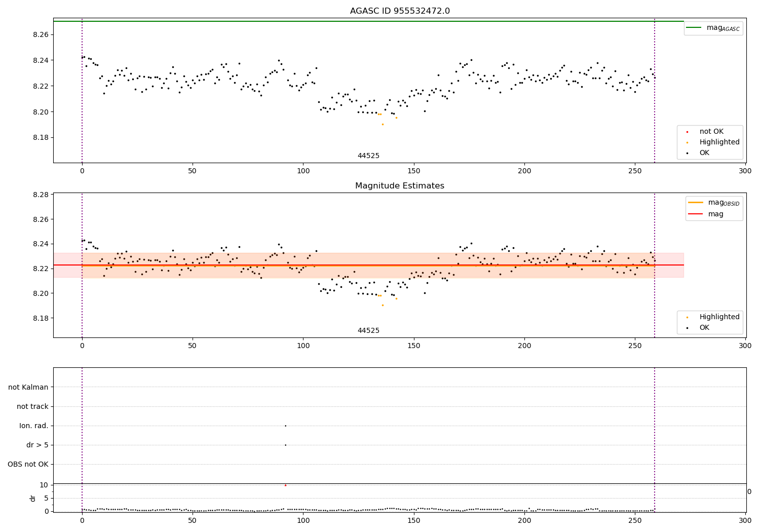Image resolution: width=760 pixels, height=532 pixels.
Task: Click the 'not OK' legend entry
Action: (711, 132)
